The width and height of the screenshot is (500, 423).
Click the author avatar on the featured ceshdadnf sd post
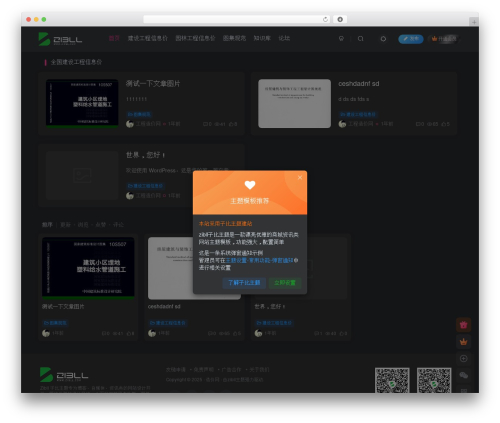[342, 124]
